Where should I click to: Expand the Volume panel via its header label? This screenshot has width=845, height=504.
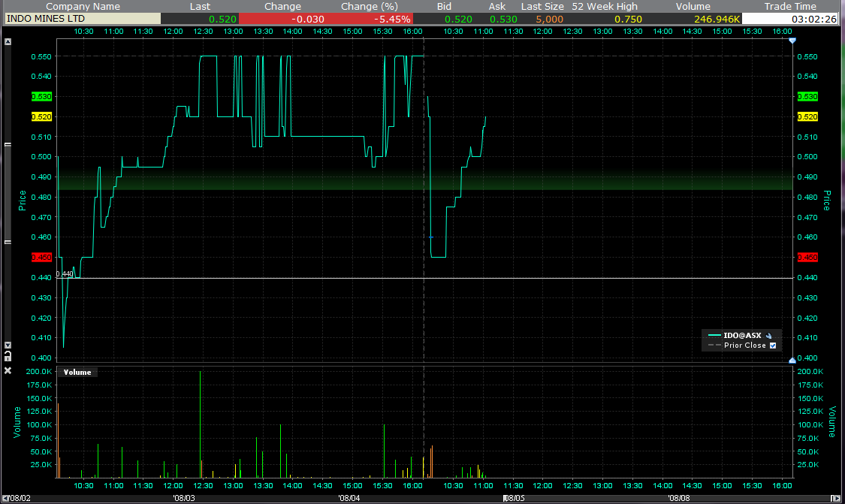[x=76, y=371]
